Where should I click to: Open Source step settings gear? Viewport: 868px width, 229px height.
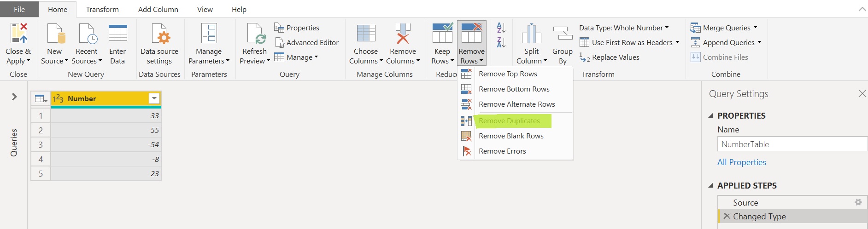tap(858, 202)
